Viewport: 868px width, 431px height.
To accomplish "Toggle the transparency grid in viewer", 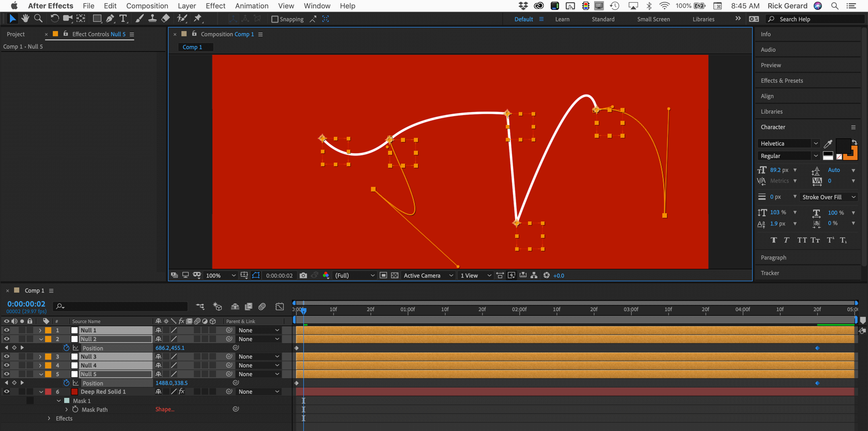I will click(x=395, y=276).
